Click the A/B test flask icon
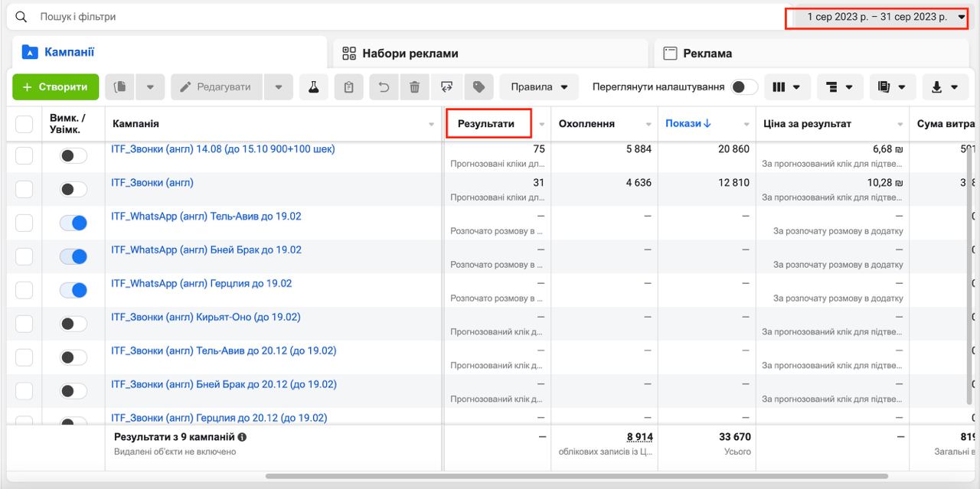Screen dimensions: 980x489 coord(313,87)
